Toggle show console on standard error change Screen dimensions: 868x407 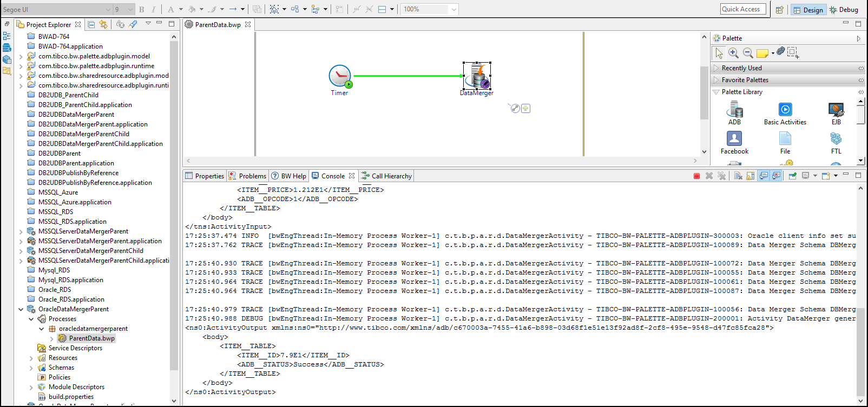pos(777,176)
